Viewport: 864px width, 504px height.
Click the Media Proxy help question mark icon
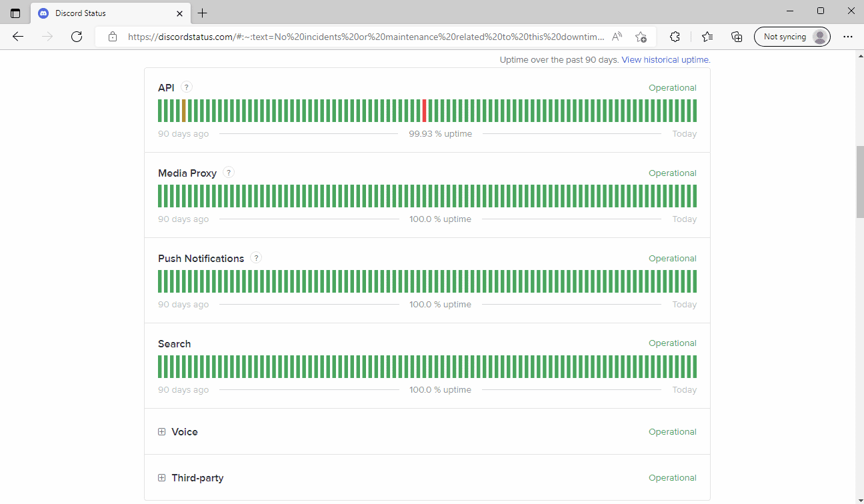229,172
